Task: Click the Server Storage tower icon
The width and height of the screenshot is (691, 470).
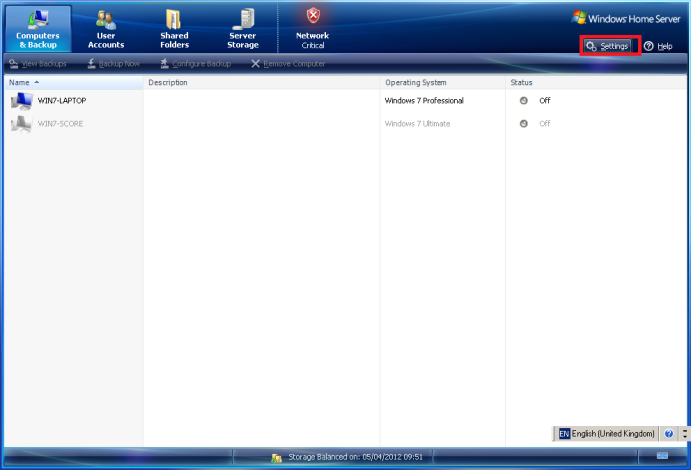Action: coord(244,19)
